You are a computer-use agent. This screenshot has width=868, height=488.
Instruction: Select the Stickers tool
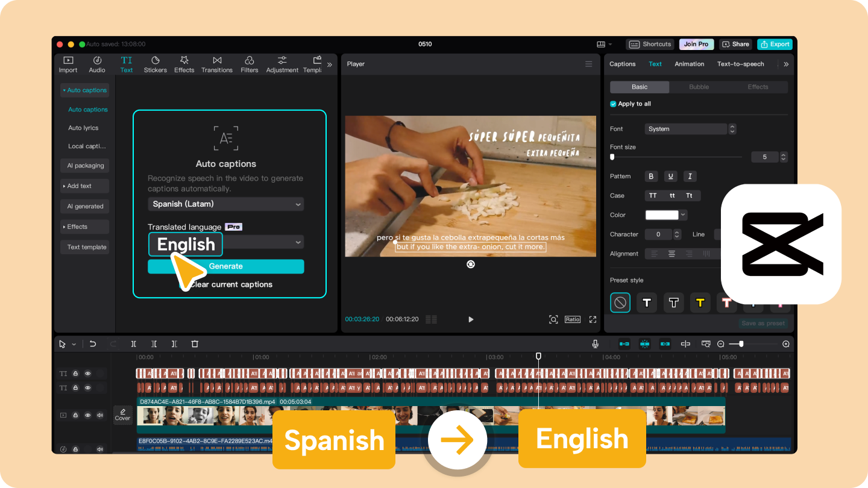(x=155, y=63)
